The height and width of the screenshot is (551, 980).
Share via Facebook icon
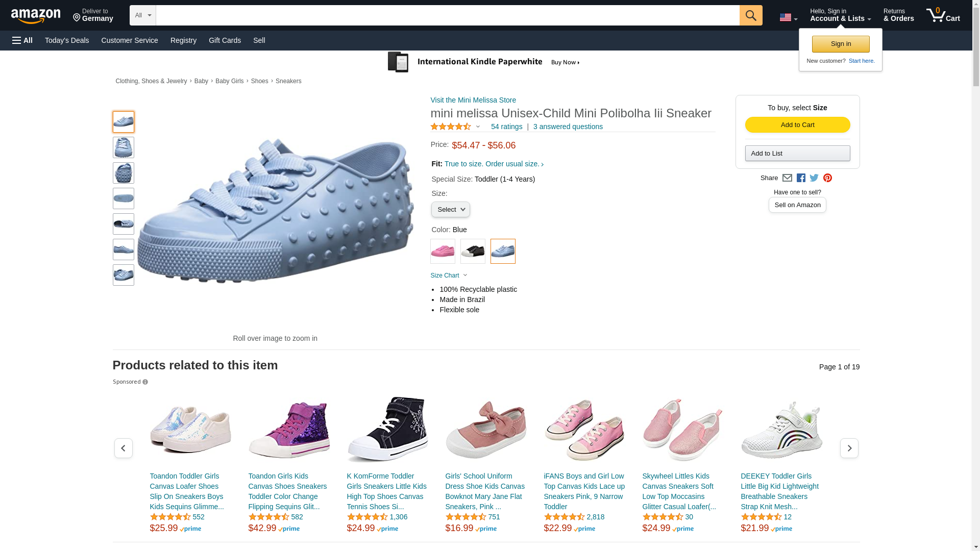tap(801, 178)
